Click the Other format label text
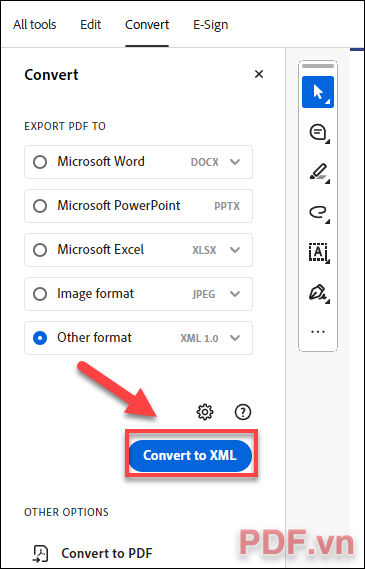 point(94,338)
